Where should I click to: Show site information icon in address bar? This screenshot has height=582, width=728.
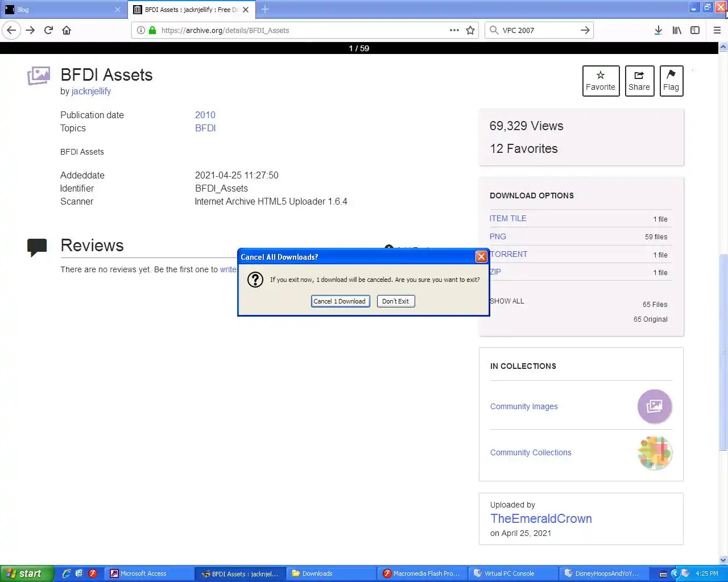[x=141, y=30]
